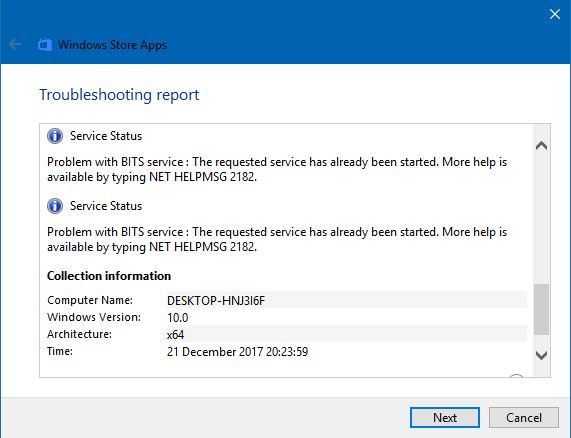Viewport: 571px width, 438px height.
Task: Click the second Service Status title text
Action: click(x=106, y=206)
